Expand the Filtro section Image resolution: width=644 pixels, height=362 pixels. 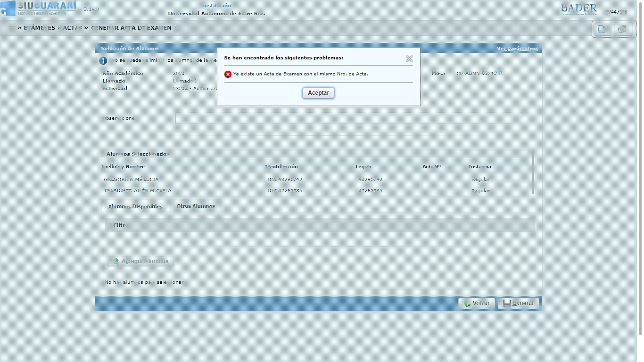[x=121, y=225]
